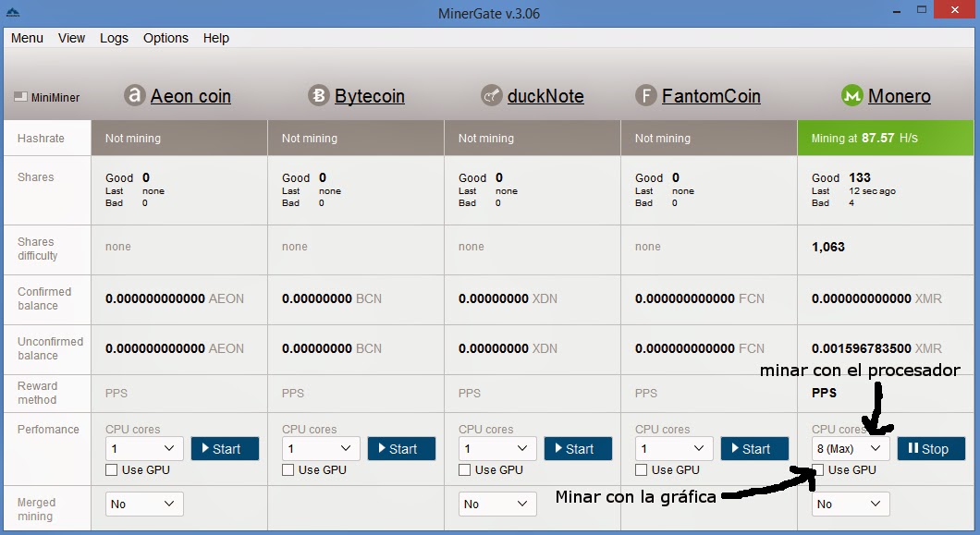Image resolution: width=980 pixels, height=535 pixels.
Task: Open the Aeon coin link
Action: 190,96
